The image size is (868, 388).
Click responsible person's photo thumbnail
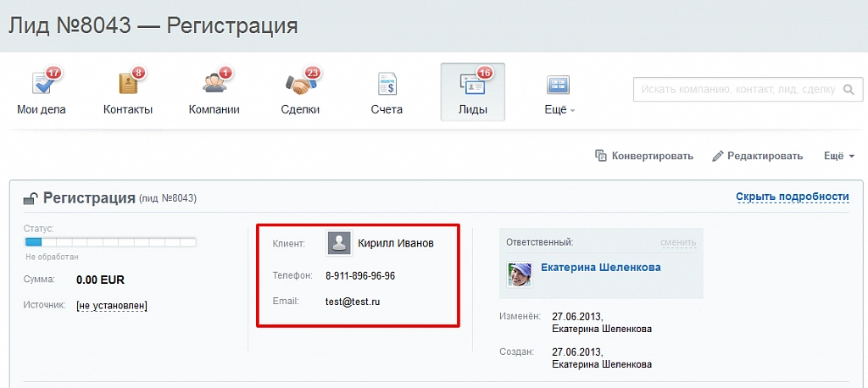tap(519, 274)
